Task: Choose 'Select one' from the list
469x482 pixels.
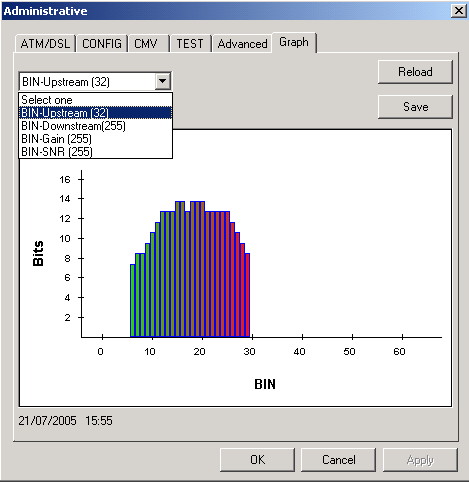Action: coord(96,100)
